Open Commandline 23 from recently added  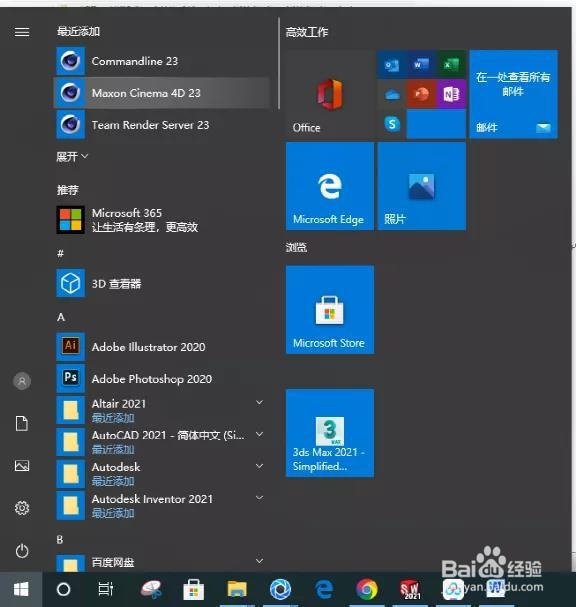tap(162, 61)
